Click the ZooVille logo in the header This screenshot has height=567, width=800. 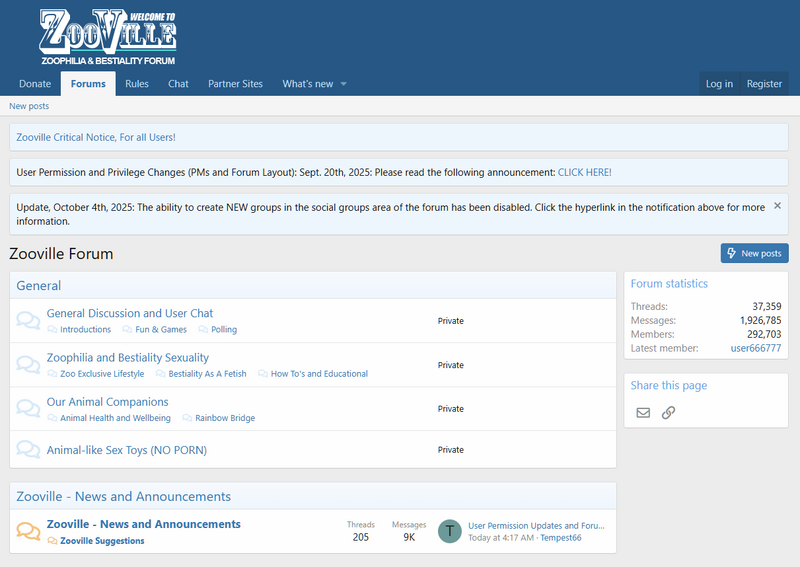click(x=108, y=37)
